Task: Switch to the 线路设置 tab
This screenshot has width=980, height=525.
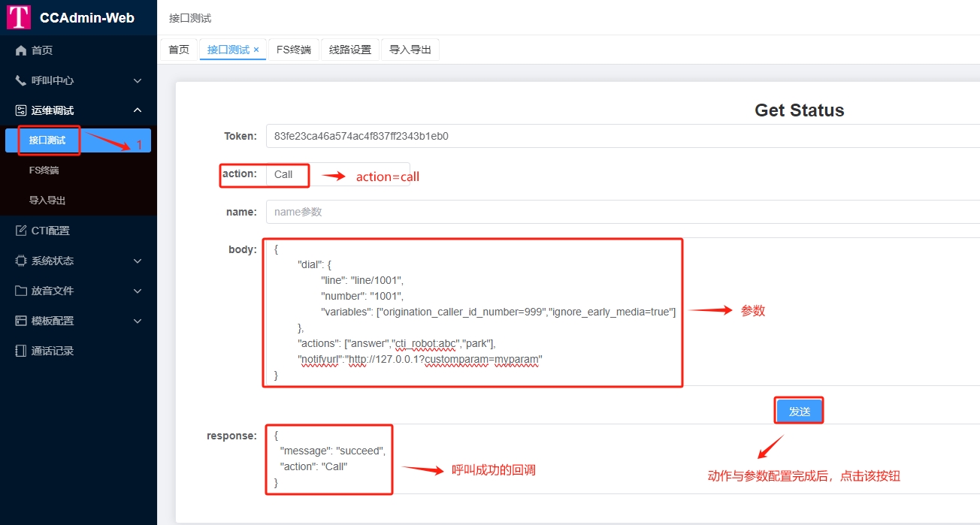Action: pyautogui.click(x=350, y=50)
